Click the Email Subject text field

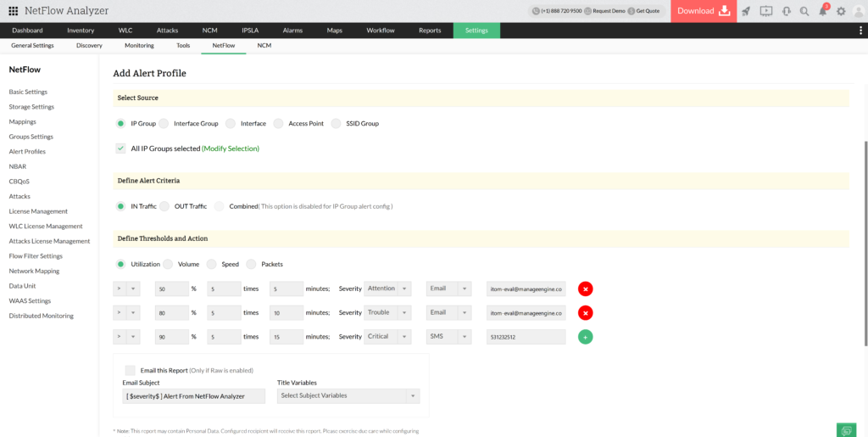tap(194, 395)
